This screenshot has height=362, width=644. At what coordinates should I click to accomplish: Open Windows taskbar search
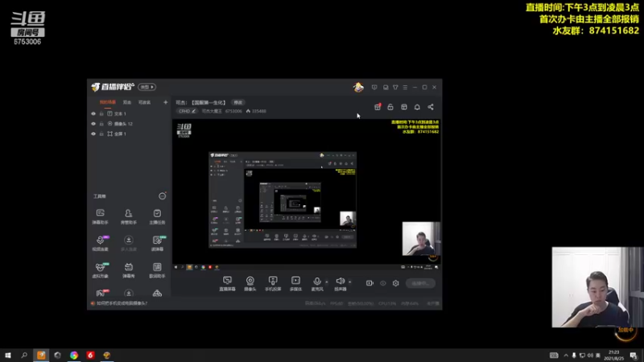(x=24, y=355)
